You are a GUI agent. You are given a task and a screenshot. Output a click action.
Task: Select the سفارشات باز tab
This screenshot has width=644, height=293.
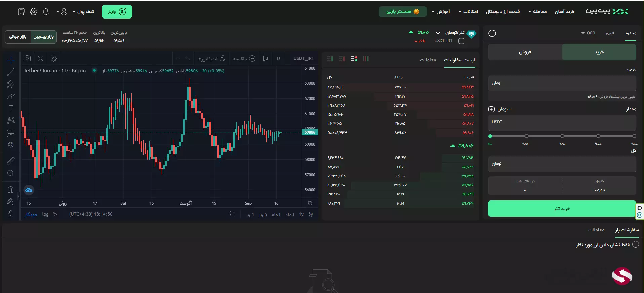627,230
